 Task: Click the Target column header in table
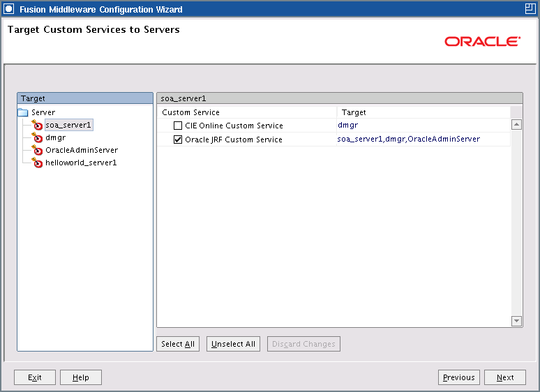423,112
